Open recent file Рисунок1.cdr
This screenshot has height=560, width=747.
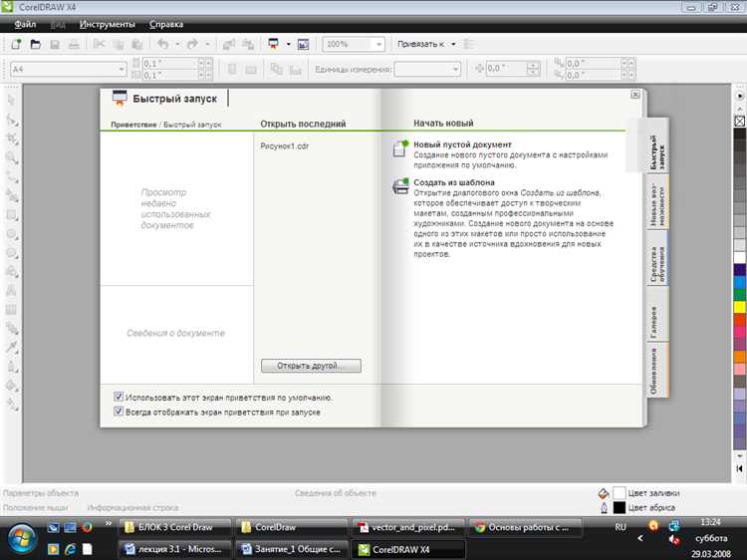click(285, 145)
